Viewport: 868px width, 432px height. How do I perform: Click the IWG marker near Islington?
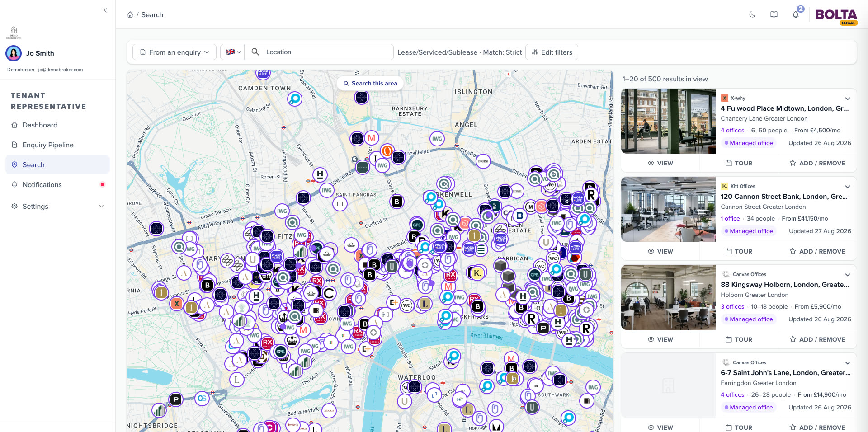(437, 139)
